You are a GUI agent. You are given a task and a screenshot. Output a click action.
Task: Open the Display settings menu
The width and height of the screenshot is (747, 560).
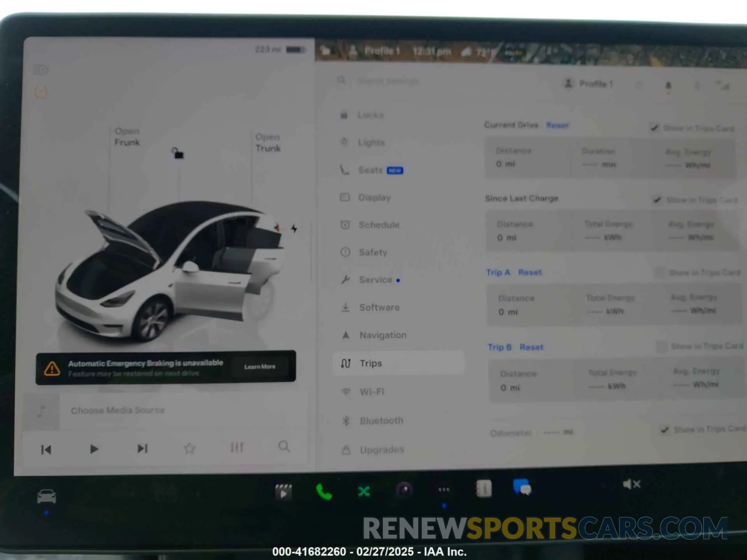[x=365, y=198]
